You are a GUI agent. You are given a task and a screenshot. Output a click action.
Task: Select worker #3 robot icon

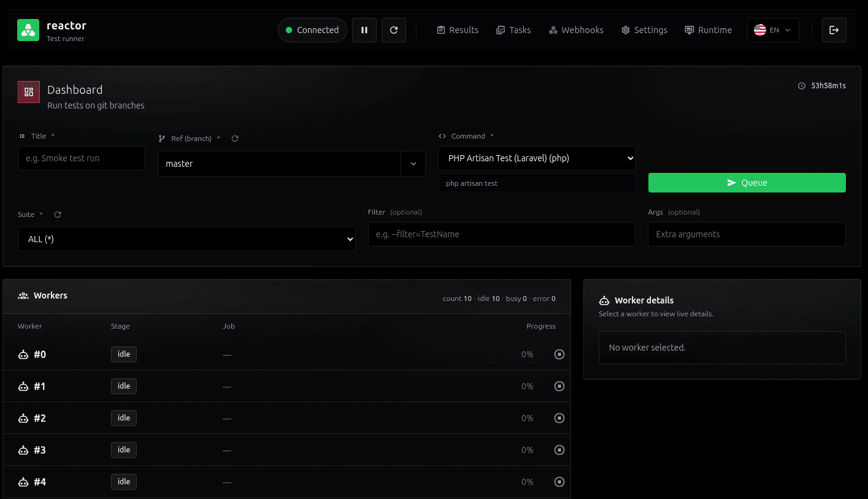23,450
